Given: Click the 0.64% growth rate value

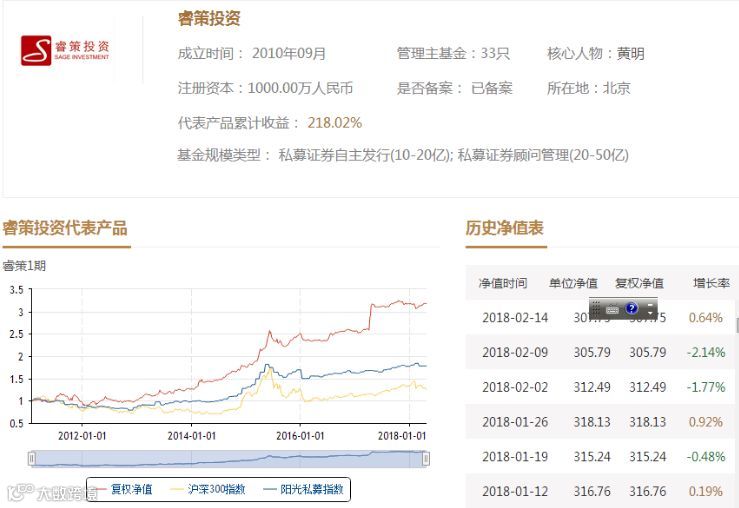Looking at the screenshot, I should 706,318.
